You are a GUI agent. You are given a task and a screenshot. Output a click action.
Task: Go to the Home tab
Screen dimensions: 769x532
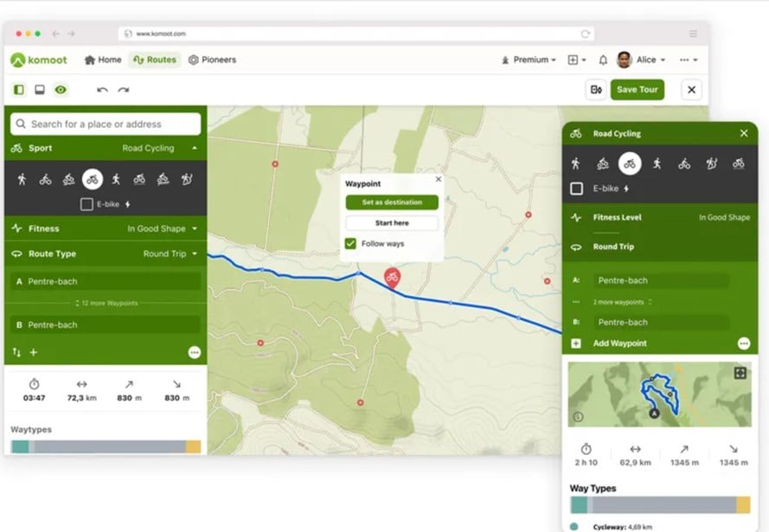pyautogui.click(x=102, y=60)
